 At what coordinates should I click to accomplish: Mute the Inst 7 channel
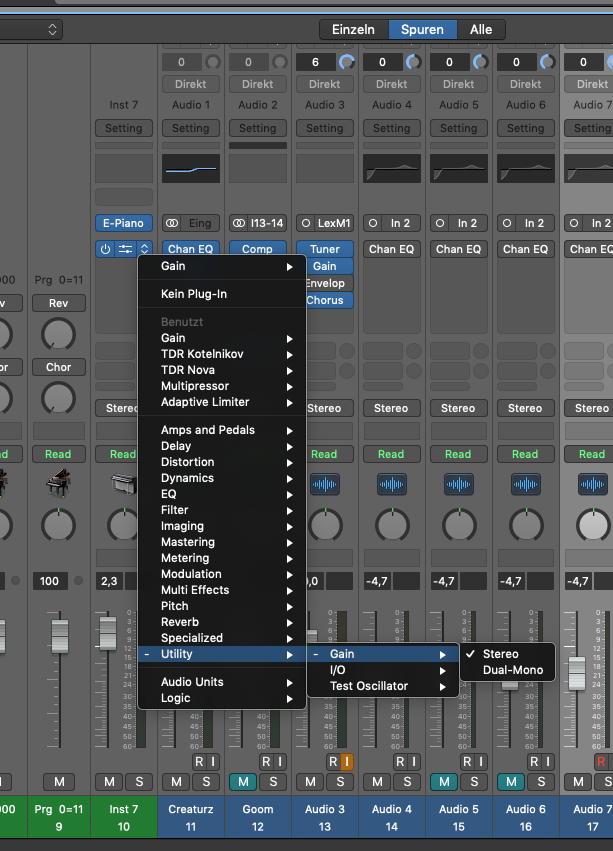(109, 782)
